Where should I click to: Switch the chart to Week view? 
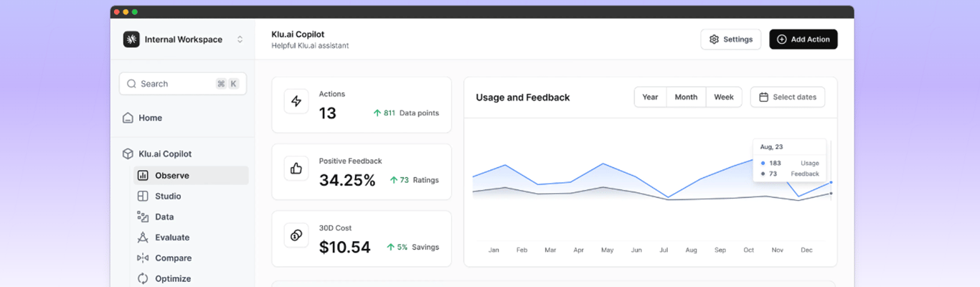tap(724, 97)
